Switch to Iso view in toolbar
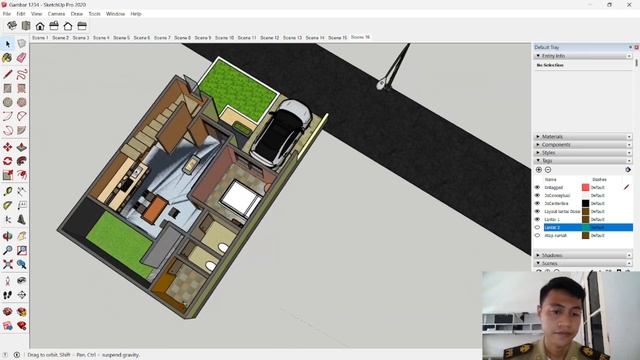The height and width of the screenshot is (360, 640). pos(12,26)
